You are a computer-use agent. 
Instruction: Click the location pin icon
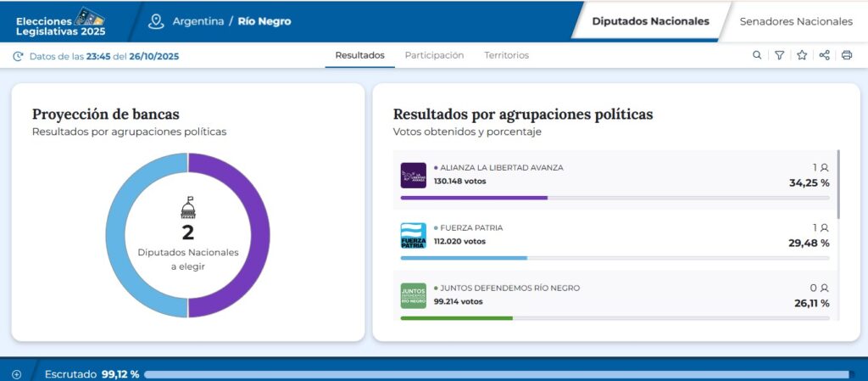[155, 21]
